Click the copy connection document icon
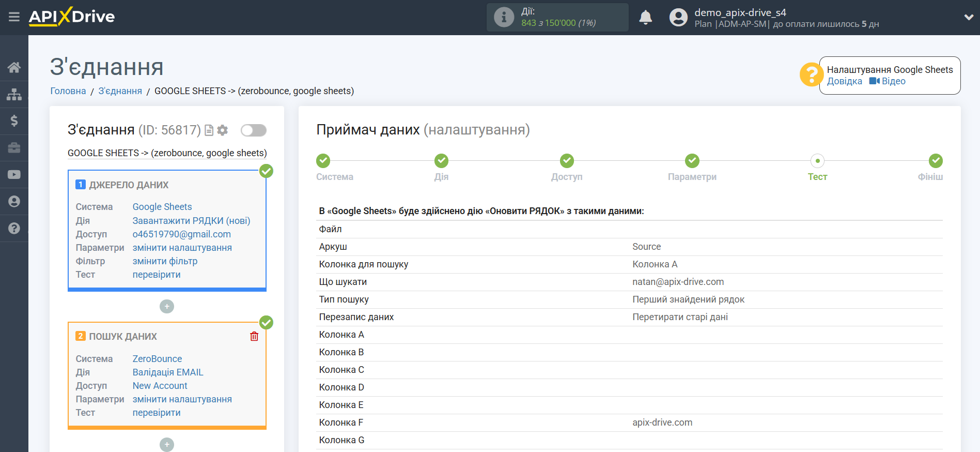The height and width of the screenshot is (452, 980). point(209,130)
